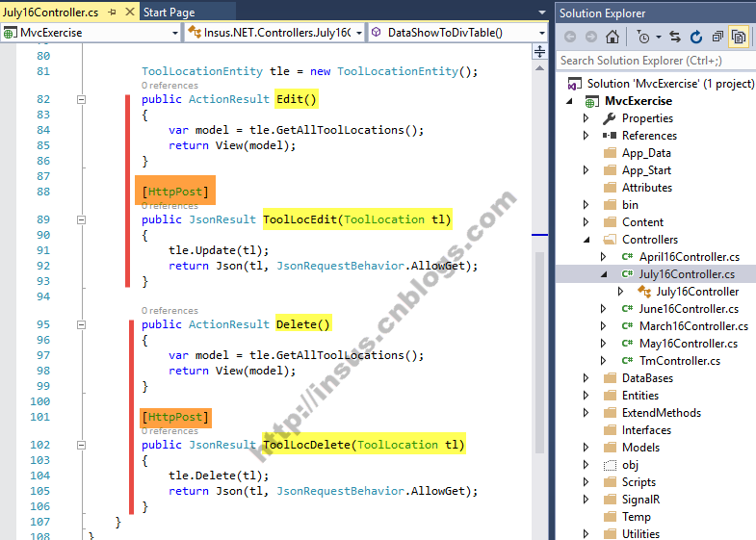Collapse July16Controller.cs node
This screenshot has width=756, height=540.
pos(604,274)
